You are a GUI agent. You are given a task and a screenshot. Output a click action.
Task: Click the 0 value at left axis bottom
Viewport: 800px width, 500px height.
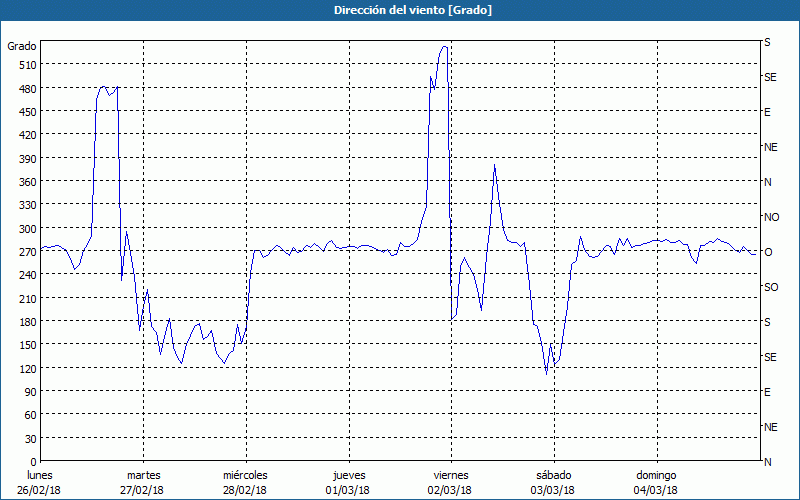tap(33, 462)
